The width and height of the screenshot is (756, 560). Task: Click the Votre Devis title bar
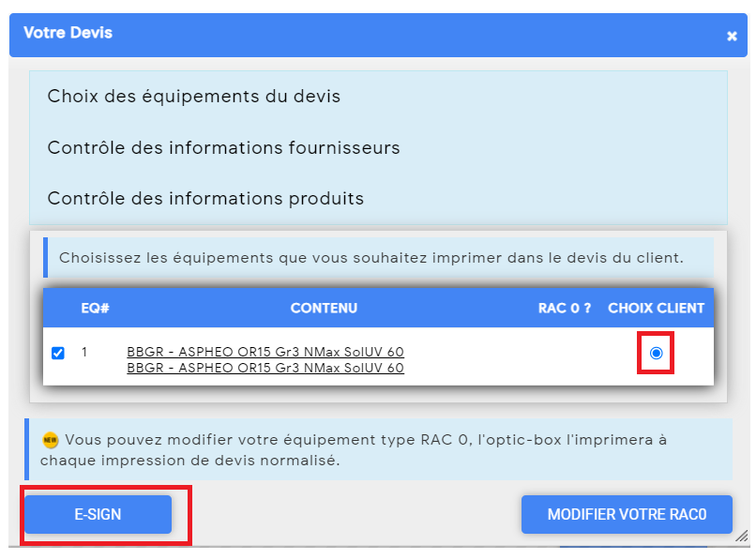tap(379, 36)
